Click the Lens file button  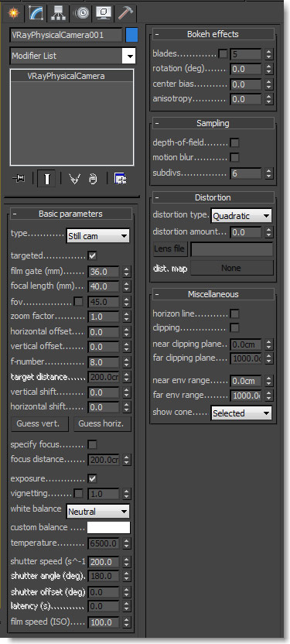(x=170, y=249)
